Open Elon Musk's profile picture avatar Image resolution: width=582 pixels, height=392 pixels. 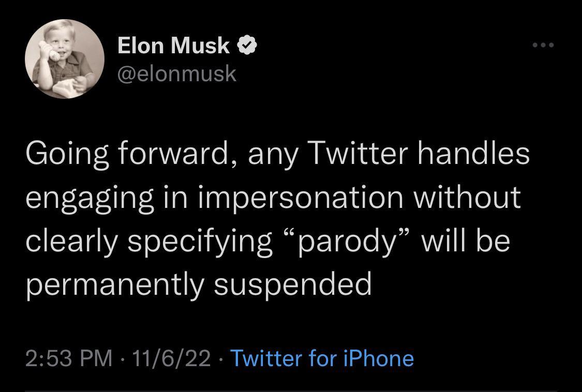(65, 58)
